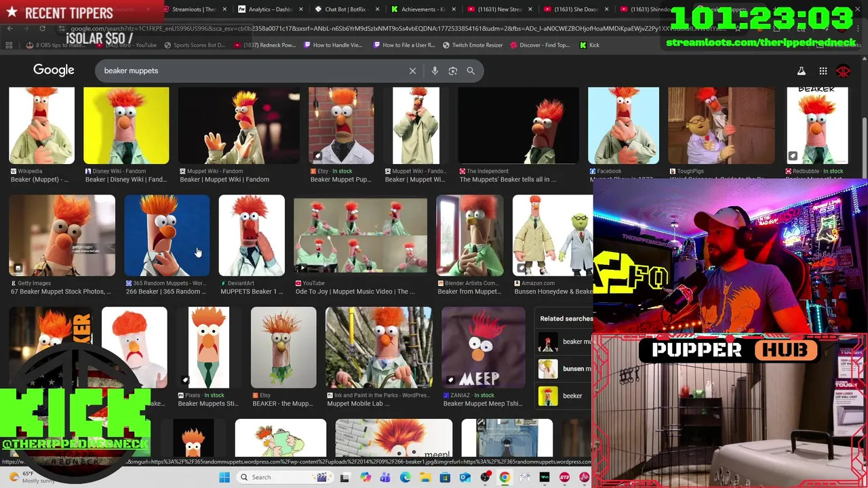Open Microsoft Edge from the taskbar
Image resolution: width=868 pixels, height=488 pixels.
(x=405, y=477)
